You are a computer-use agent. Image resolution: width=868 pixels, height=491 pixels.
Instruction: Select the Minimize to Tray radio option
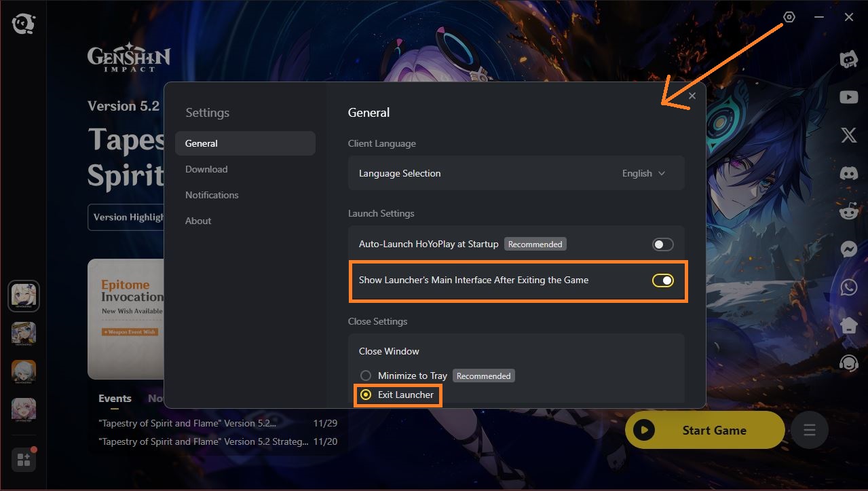(x=366, y=376)
